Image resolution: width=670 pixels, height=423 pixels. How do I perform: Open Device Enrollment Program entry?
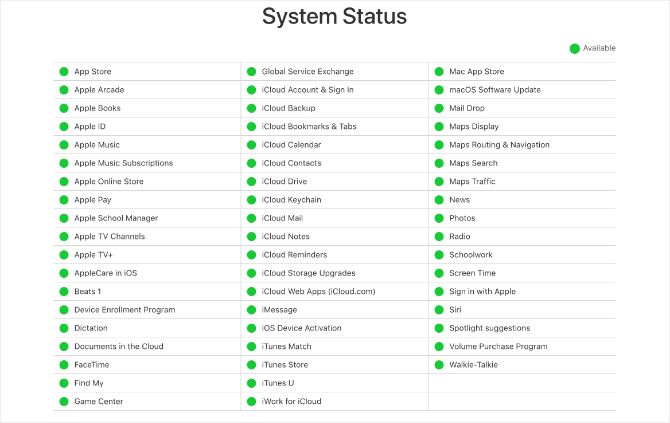[124, 310]
